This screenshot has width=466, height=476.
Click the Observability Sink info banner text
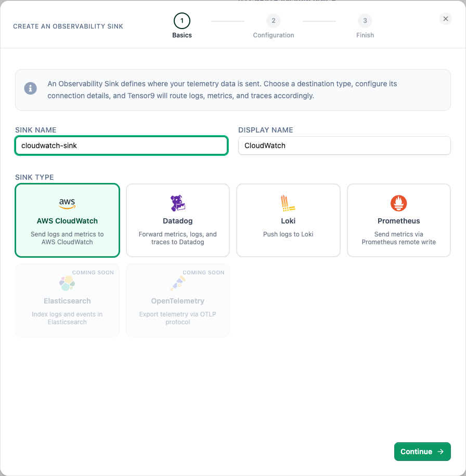[222, 89]
